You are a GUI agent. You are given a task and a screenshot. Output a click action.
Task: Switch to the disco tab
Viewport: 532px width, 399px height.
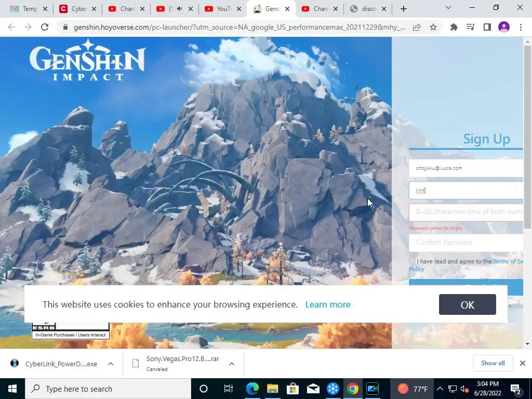tap(368, 9)
